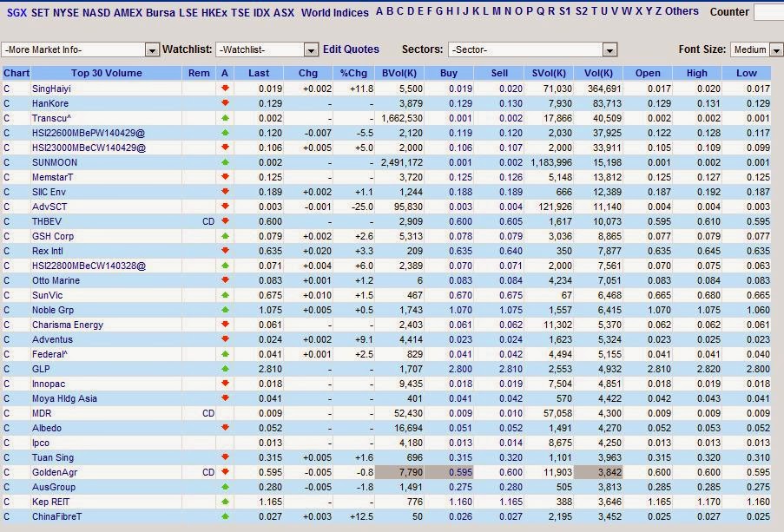This screenshot has width=784, height=532.
Task: Click the CD remark for THBEV
Action: click(x=208, y=221)
